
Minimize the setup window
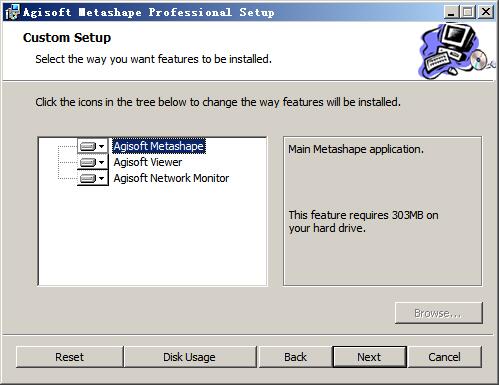(451, 12)
